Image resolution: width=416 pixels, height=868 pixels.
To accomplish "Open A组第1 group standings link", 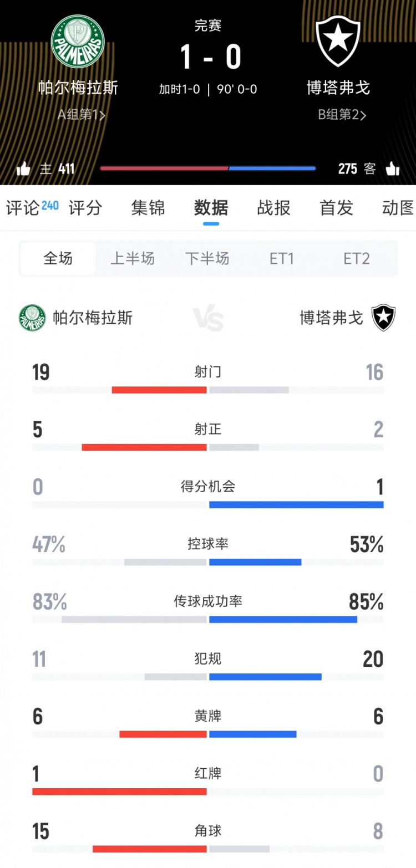I will pos(82,115).
